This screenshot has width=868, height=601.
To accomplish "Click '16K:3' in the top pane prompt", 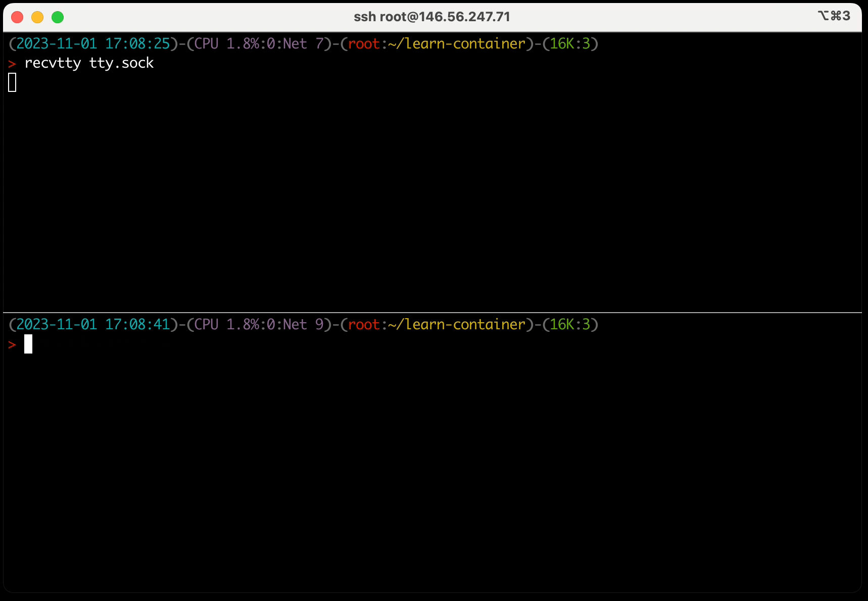I will [x=570, y=44].
